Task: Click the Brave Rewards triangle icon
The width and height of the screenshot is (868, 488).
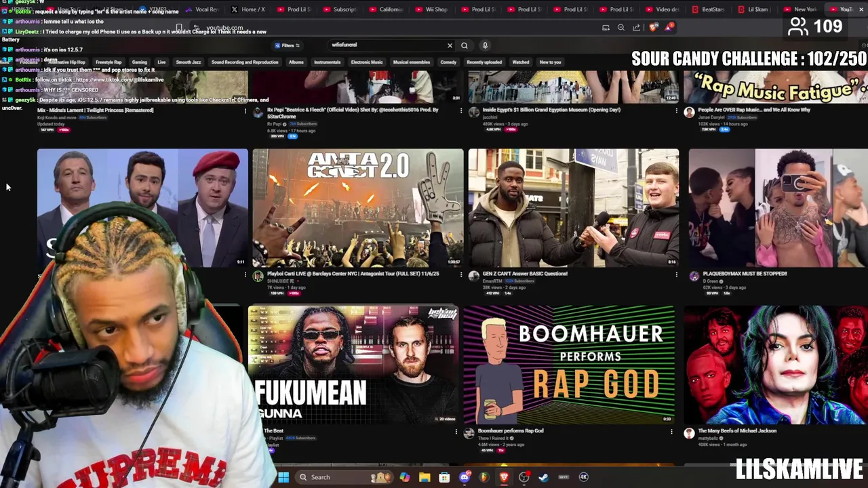Action: pyautogui.click(x=669, y=28)
